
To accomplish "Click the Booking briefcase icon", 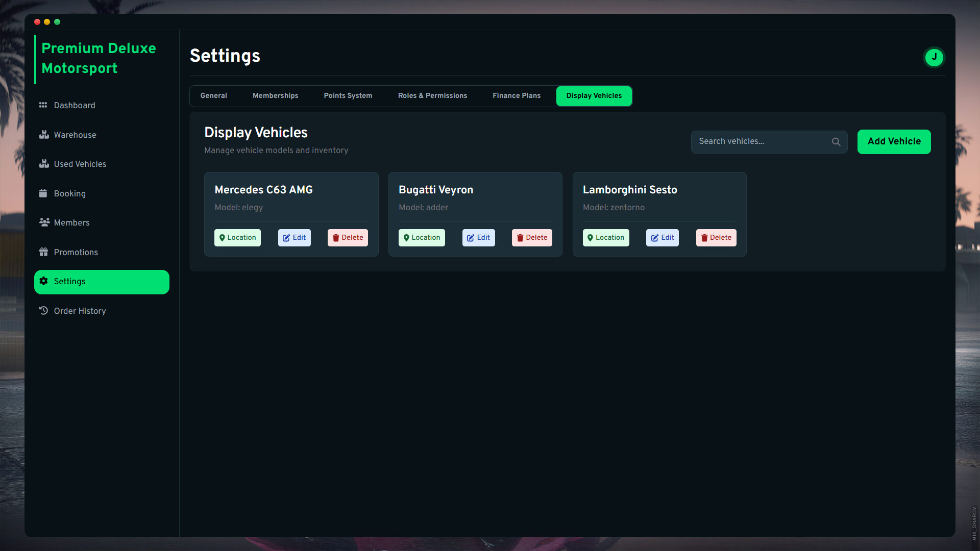I will pos(44,193).
